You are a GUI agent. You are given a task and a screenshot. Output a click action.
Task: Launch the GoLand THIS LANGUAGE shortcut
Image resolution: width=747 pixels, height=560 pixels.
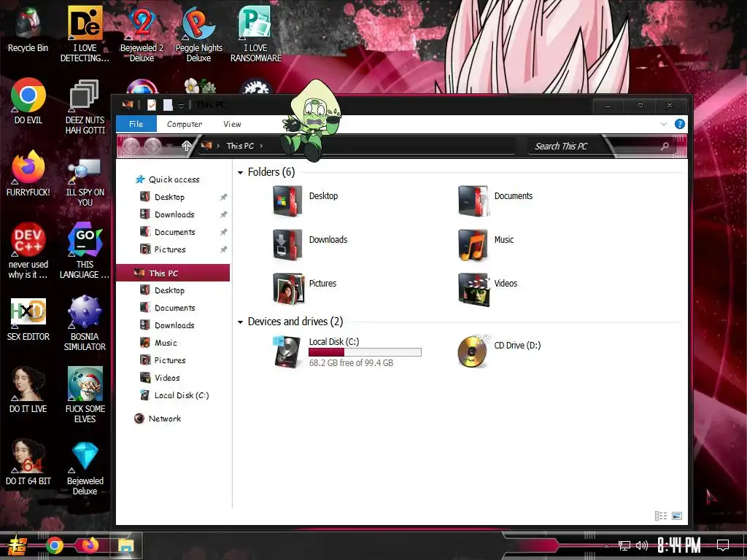[85, 251]
